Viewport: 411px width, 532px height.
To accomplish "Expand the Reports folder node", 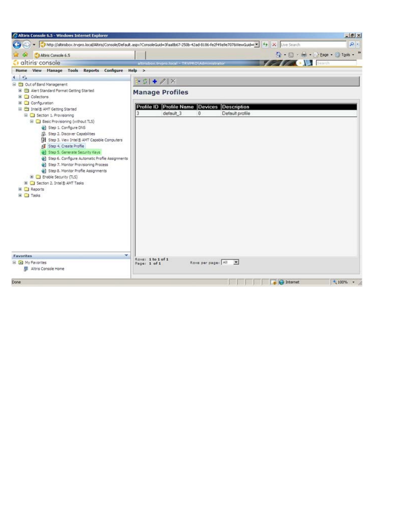I will (x=20, y=189).
